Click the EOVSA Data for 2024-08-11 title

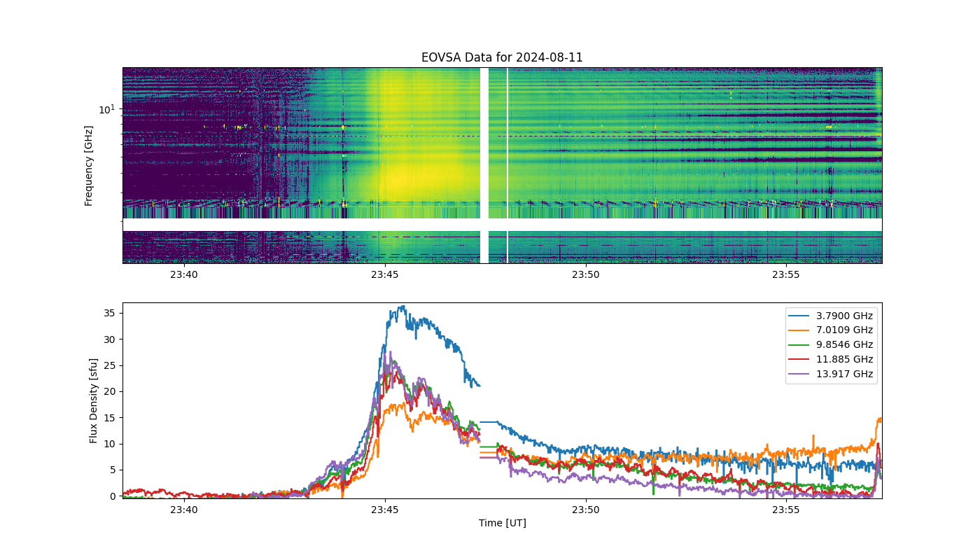pyautogui.click(x=502, y=57)
